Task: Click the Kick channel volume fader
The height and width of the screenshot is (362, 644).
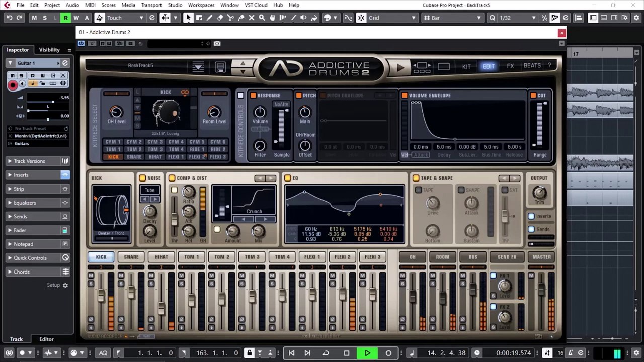Action: (101, 296)
